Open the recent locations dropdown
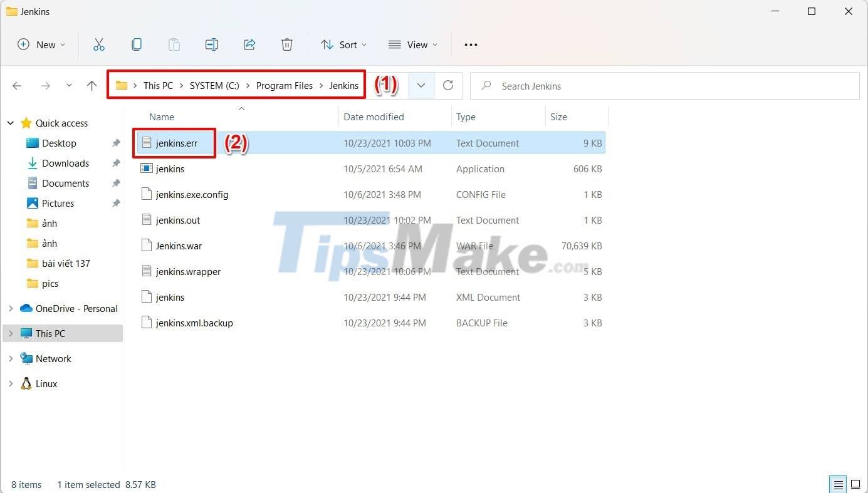Viewport: 868px width, 493px height. (x=69, y=85)
